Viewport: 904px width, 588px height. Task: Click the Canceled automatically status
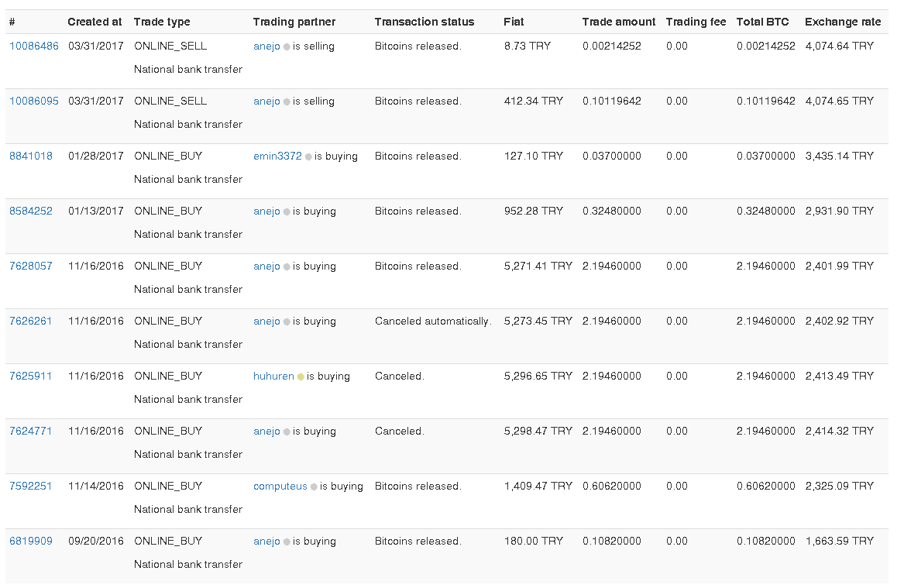click(x=433, y=321)
